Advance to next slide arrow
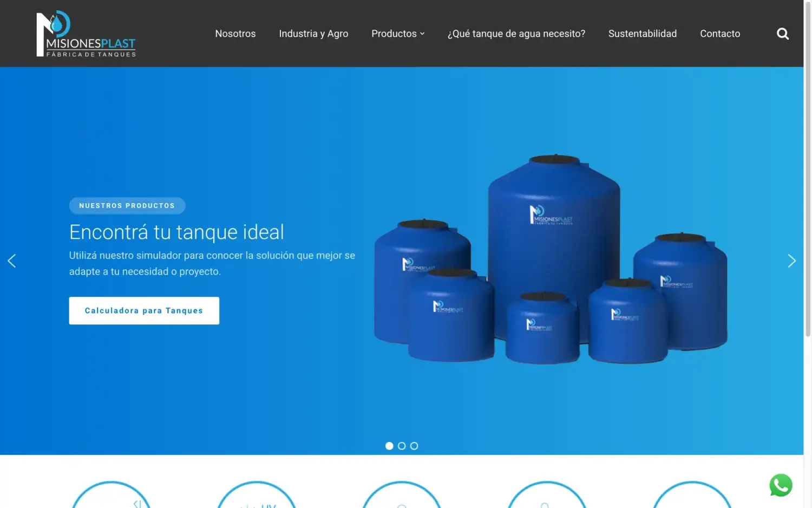The width and height of the screenshot is (812, 508). (x=791, y=261)
